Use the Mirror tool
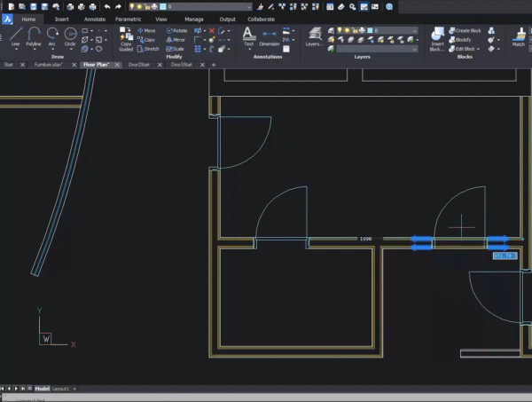 (176, 40)
